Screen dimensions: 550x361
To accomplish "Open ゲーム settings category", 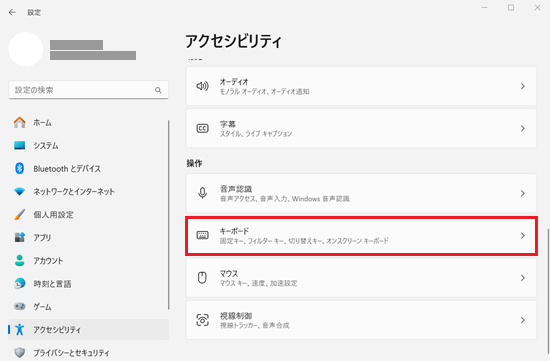I will (x=88, y=307).
